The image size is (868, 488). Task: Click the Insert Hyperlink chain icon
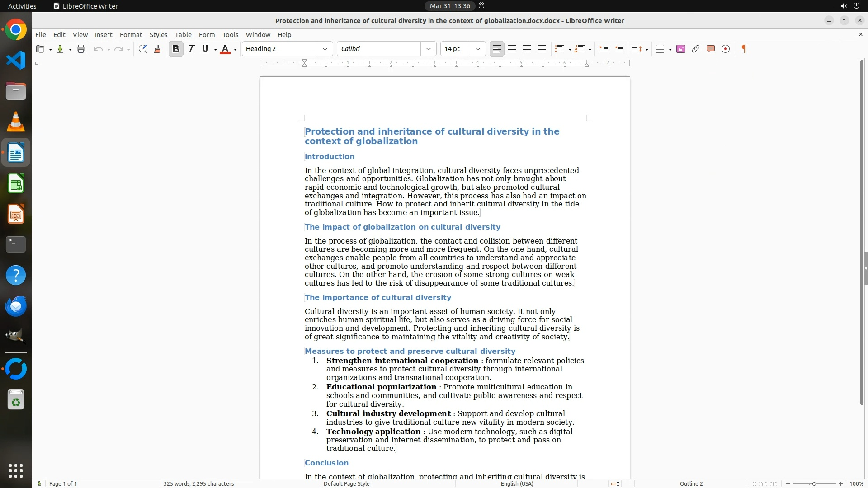[x=696, y=49]
